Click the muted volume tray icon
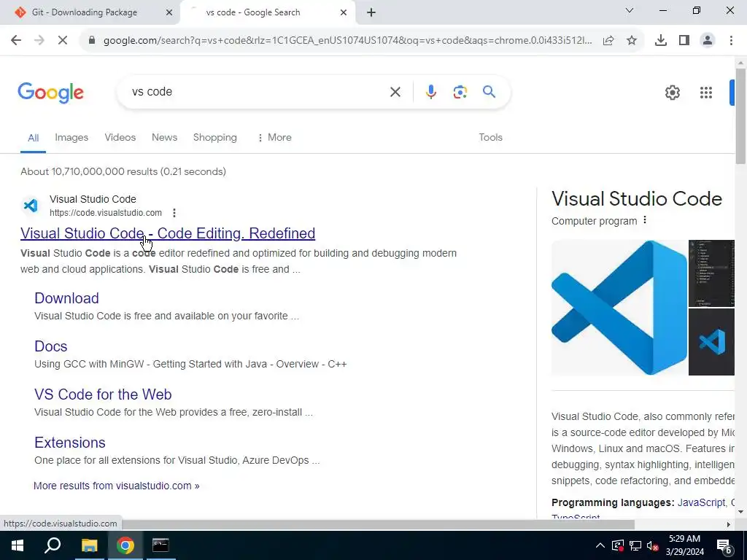747x560 pixels. 652,545
